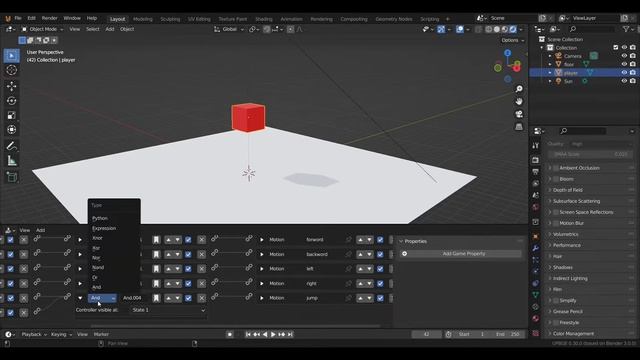Image resolution: width=640 pixels, height=360 pixels.
Task: Enable the Bloom checkbox
Action: (x=556, y=179)
